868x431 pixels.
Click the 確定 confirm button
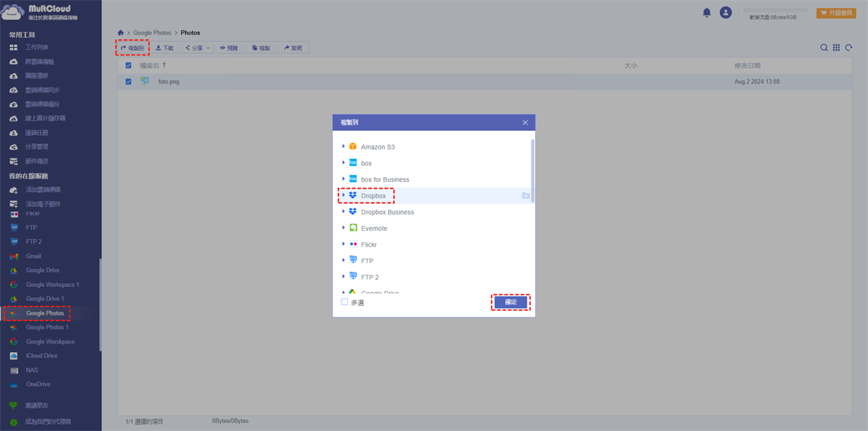pos(511,302)
